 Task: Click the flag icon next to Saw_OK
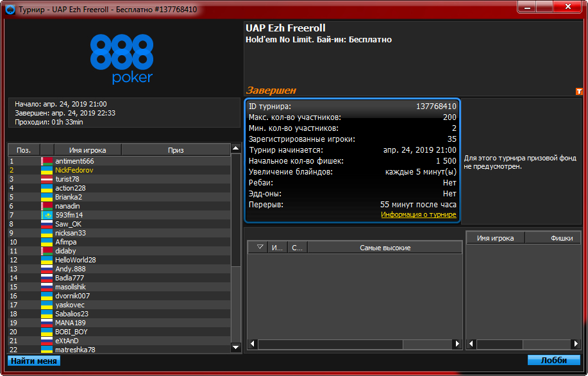(x=47, y=225)
